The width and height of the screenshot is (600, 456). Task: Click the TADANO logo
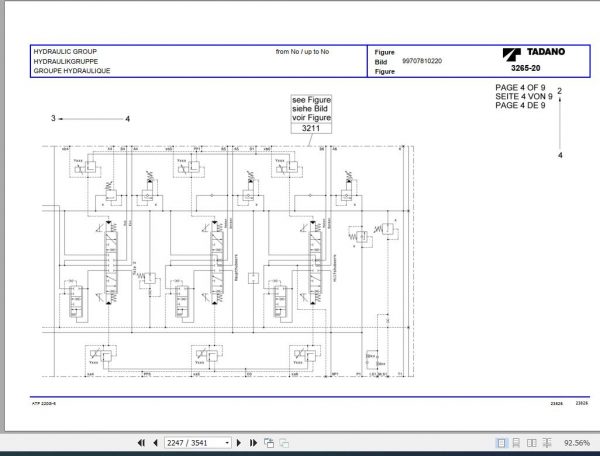pos(534,54)
